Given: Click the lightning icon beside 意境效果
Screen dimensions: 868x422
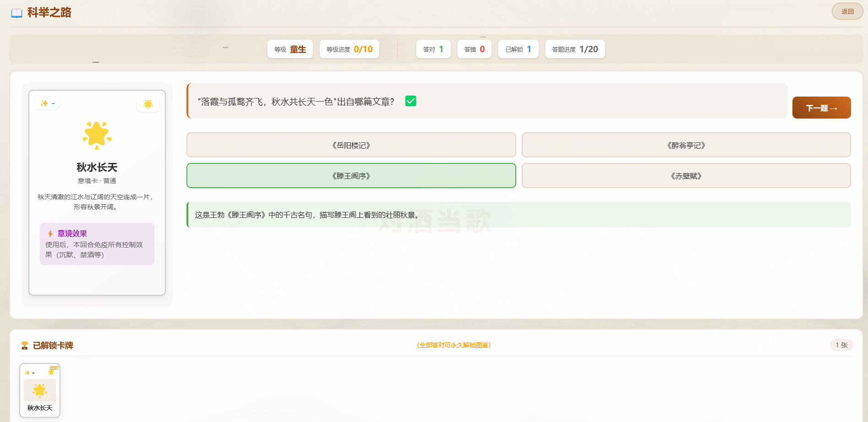Looking at the screenshot, I should tap(50, 234).
